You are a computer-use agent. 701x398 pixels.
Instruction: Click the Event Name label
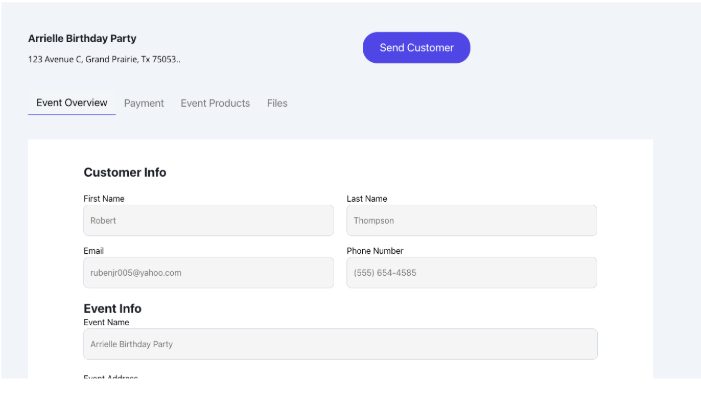(x=106, y=322)
